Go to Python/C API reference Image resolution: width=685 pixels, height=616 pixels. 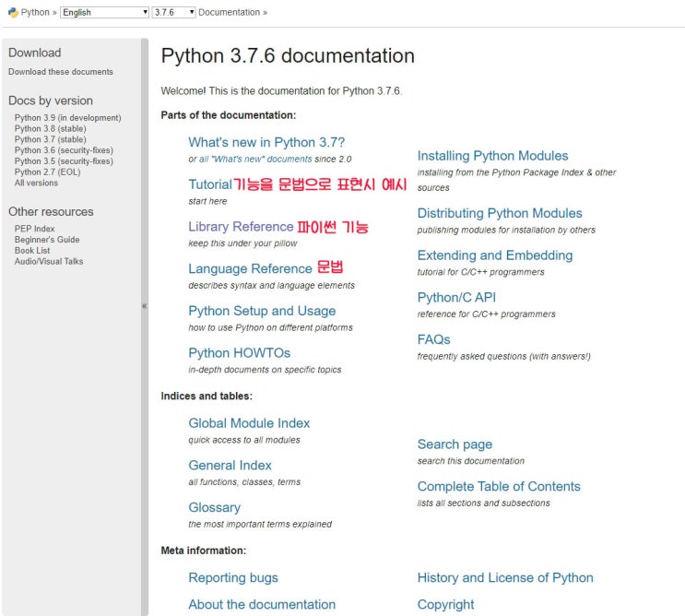click(456, 297)
